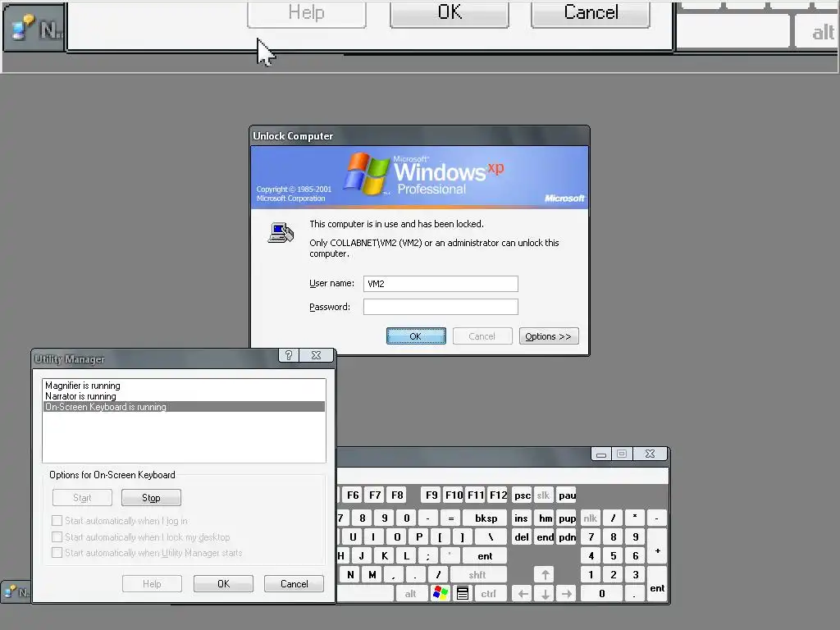Click the pup (page up) key
840x630 pixels.
567,518
